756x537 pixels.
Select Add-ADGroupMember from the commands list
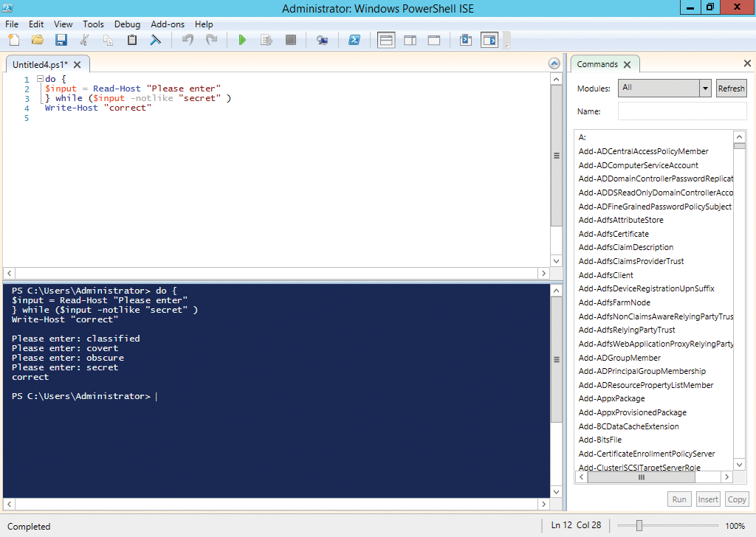point(619,358)
